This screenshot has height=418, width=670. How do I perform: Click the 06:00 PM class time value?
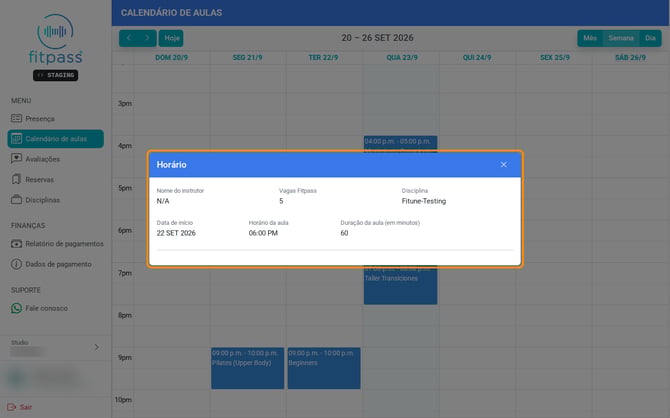[x=263, y=233]
